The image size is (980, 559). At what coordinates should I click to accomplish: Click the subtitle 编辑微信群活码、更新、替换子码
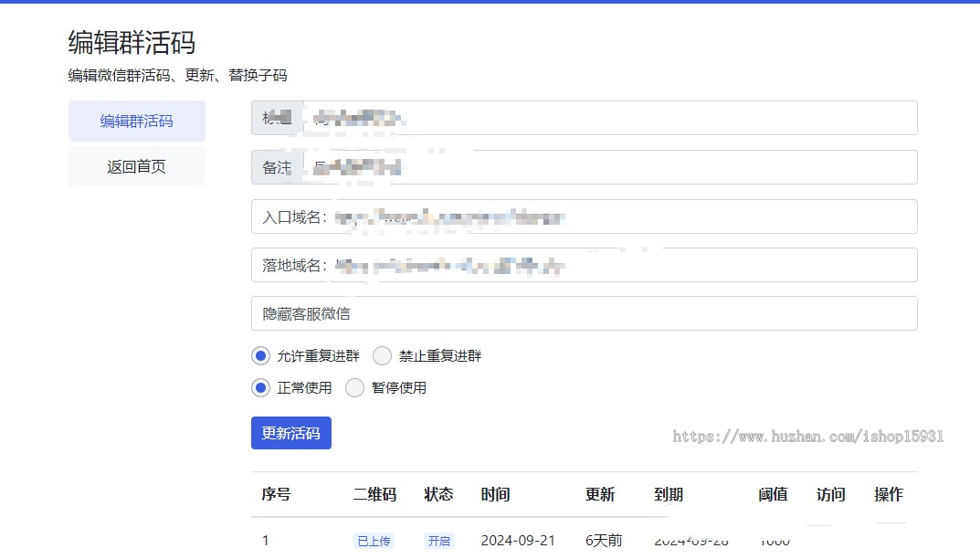pos(177,75)
